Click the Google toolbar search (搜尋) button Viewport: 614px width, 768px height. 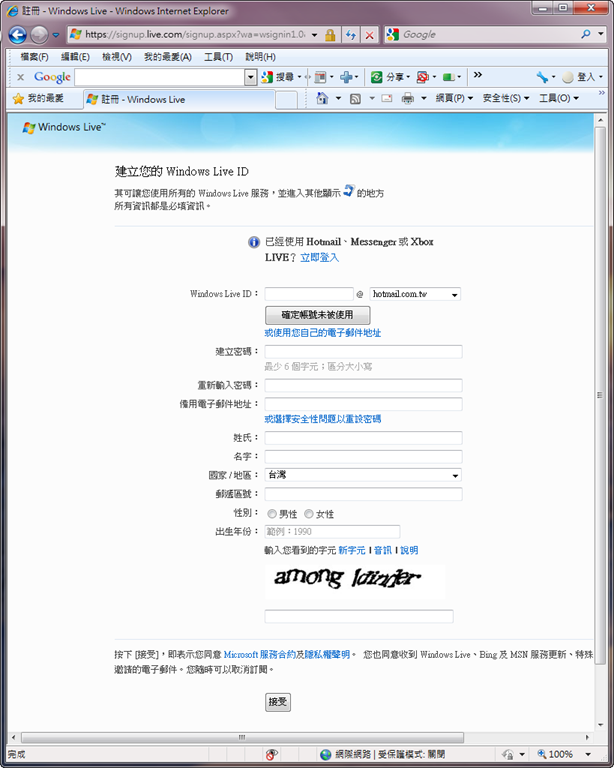tap(279, 77)
